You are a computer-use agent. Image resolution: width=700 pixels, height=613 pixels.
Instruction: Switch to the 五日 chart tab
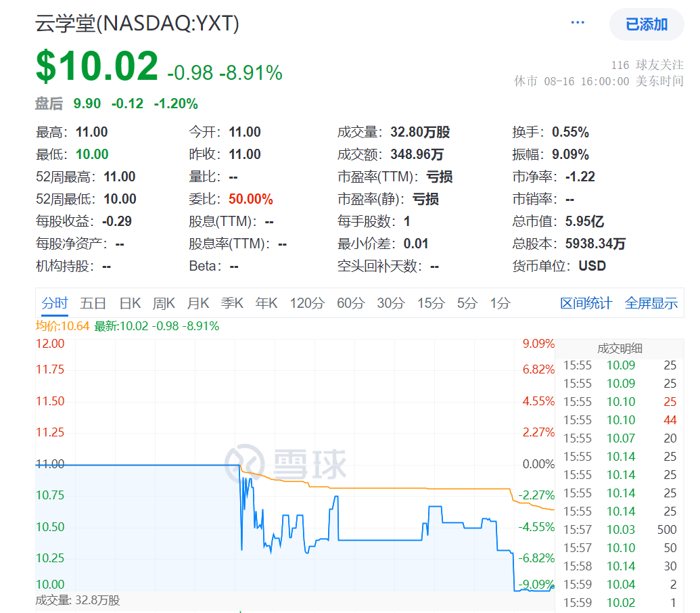93,303
